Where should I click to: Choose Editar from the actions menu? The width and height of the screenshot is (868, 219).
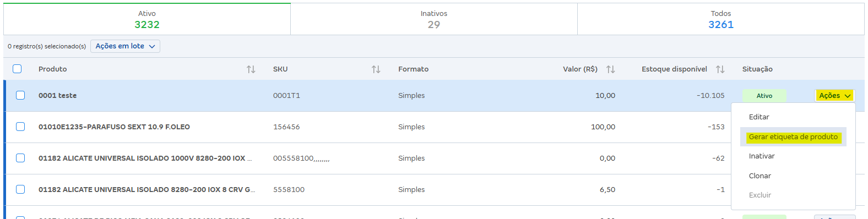click(x=759, y=117)
